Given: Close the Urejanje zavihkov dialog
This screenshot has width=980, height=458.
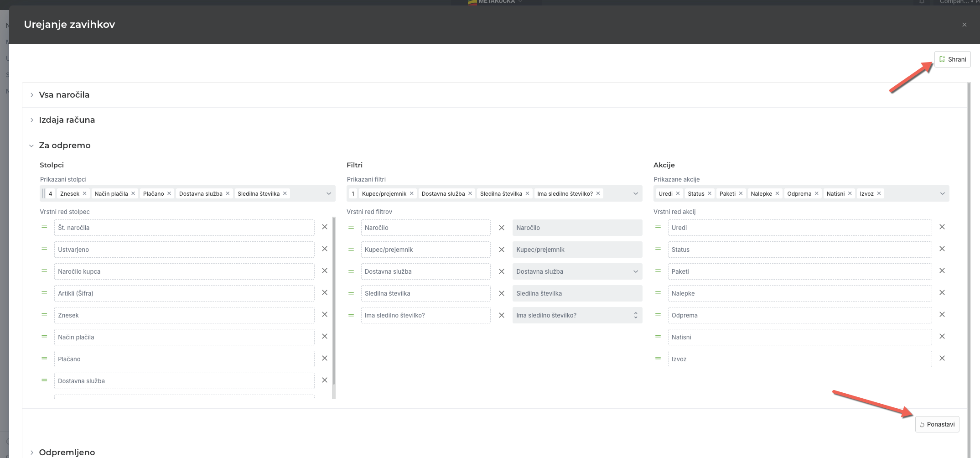Looking at the screenshot, I should pyautogui.click(x=964, y=25).
